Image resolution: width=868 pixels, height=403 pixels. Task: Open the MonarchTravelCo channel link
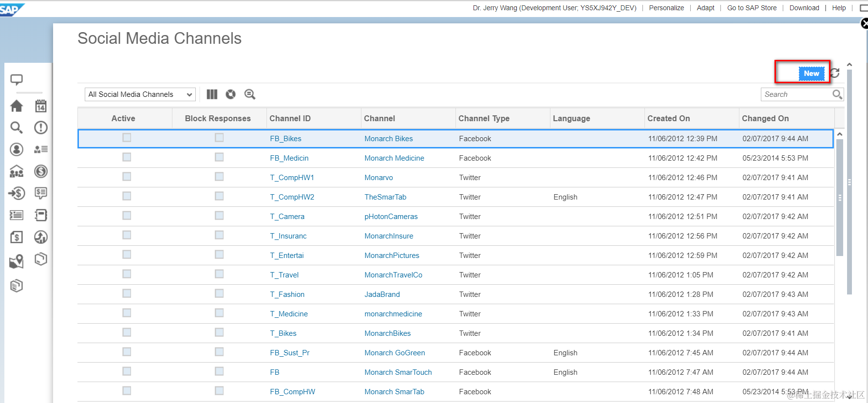[x=394, y=275]
